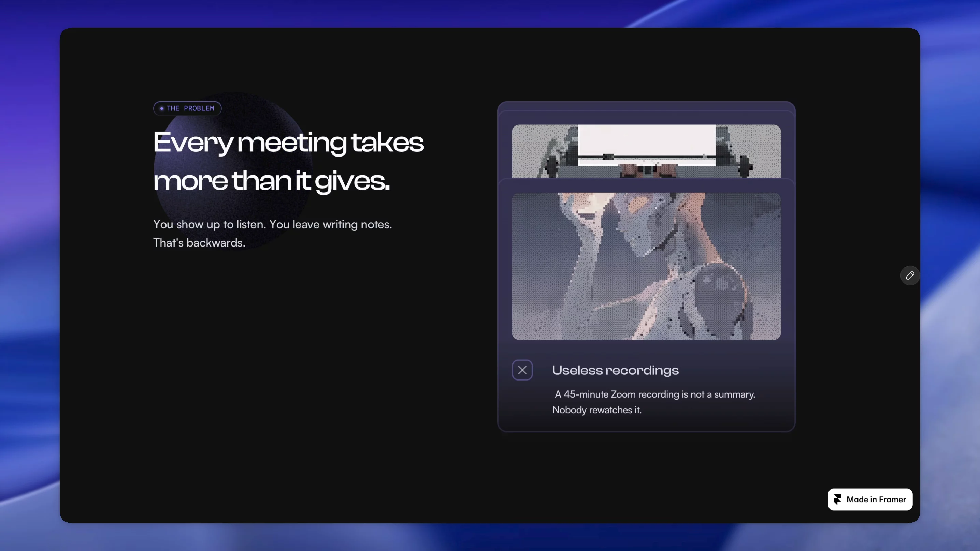Viewport: 980px width, 551px height.
Task: Click the word PROBLEM in the badge
Action: 199,108
